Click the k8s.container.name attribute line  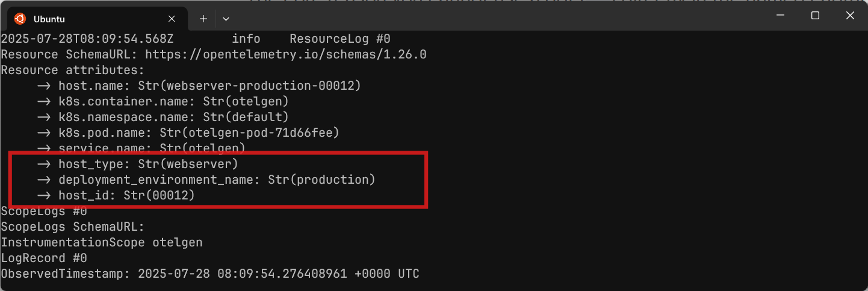(163, 101)
